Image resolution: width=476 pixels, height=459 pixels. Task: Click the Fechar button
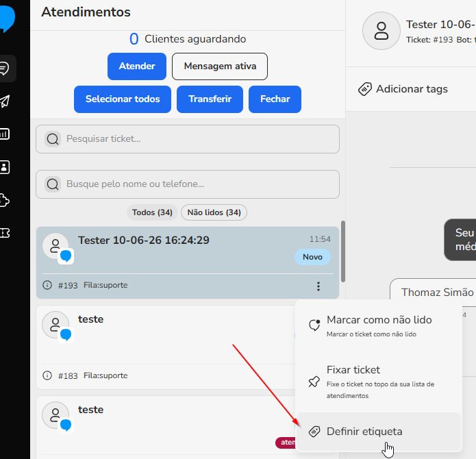[275, 99]
